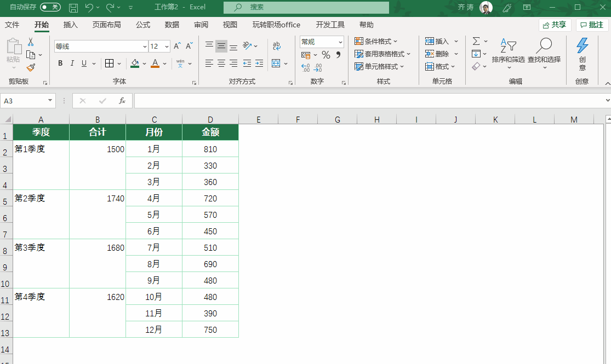Click the AutoSum sigma icon

click(x=476, y=41)
